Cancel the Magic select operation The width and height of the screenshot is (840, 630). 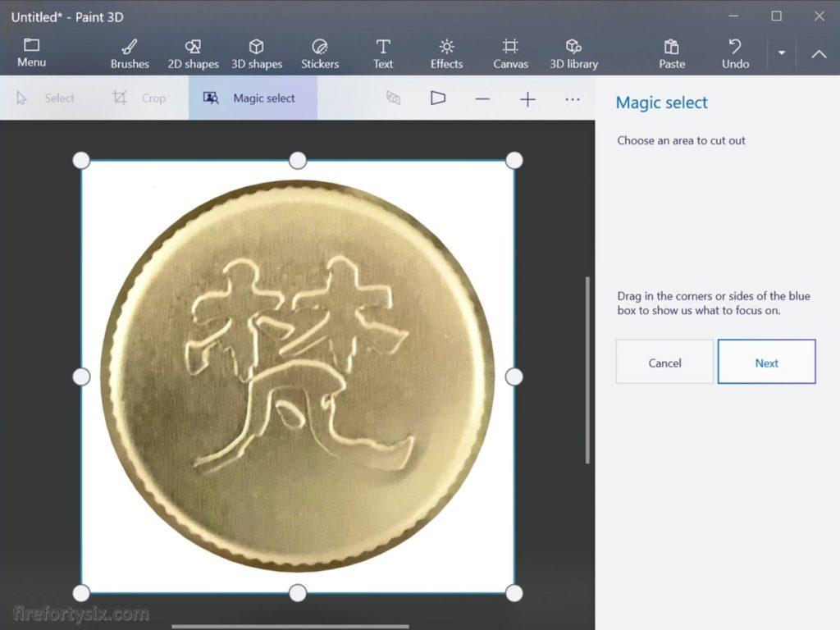[x=664, y=362]
